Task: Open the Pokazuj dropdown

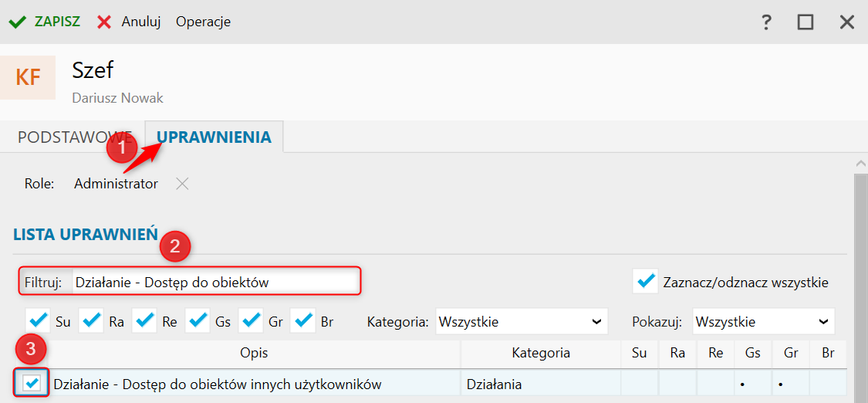Action: (763, 321)
